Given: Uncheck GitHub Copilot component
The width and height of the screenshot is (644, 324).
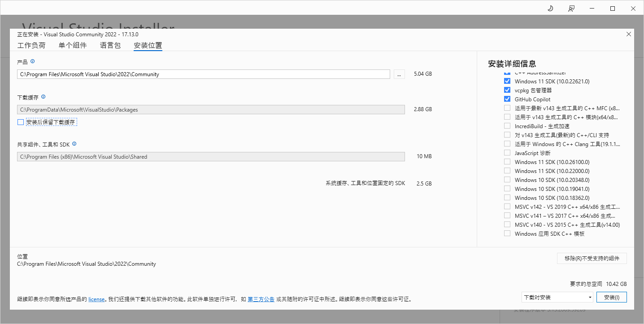Looking at the screenshot, I should tap(507, 99).
